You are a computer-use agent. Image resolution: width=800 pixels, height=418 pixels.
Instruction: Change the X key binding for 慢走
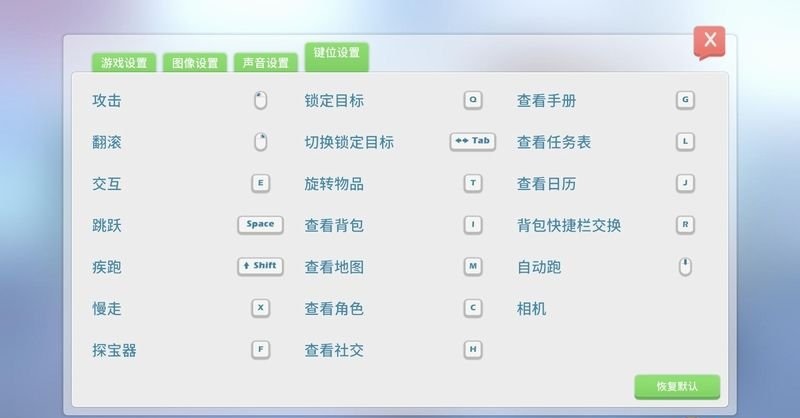260,308
